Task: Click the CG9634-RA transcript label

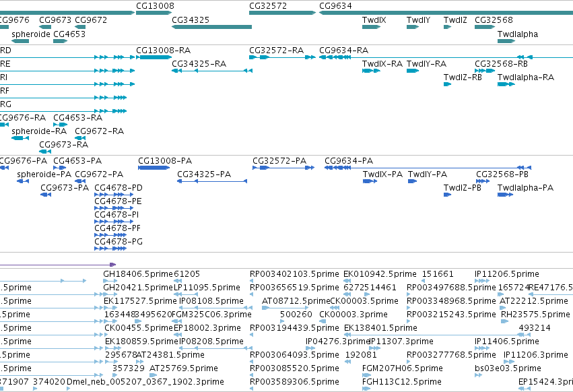Action: (343, 50)
